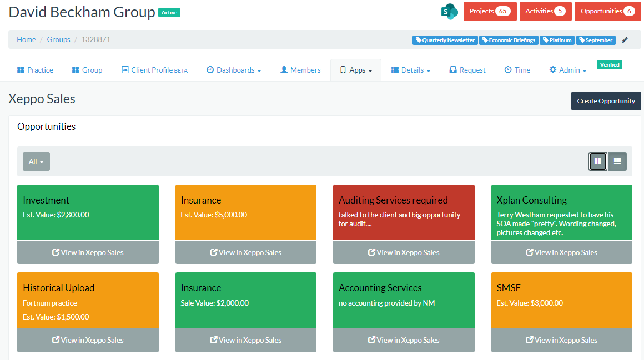View $5,000 Insurance opportunity in Xeppo Sales
This screenshot has height=360, width=644.
[x=245, y=252]
